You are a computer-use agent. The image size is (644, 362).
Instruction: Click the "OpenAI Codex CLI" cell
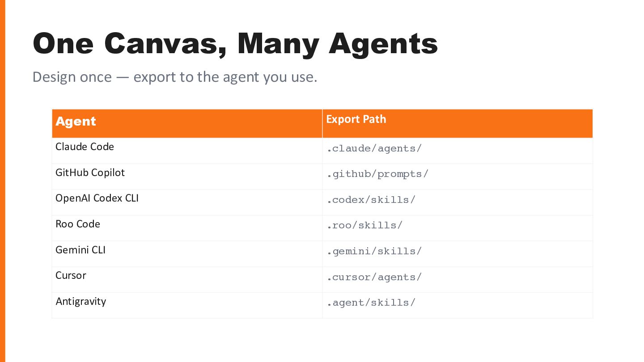pos(97,198)
